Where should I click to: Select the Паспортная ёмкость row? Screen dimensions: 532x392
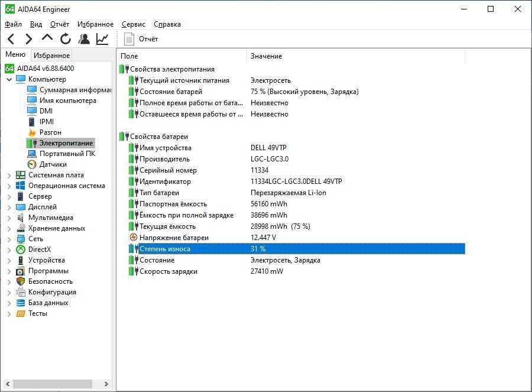click(x=297, y=204)
